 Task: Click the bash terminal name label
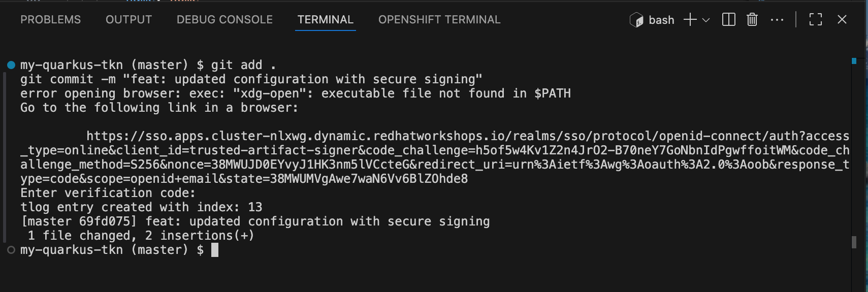tap(661, 20)
